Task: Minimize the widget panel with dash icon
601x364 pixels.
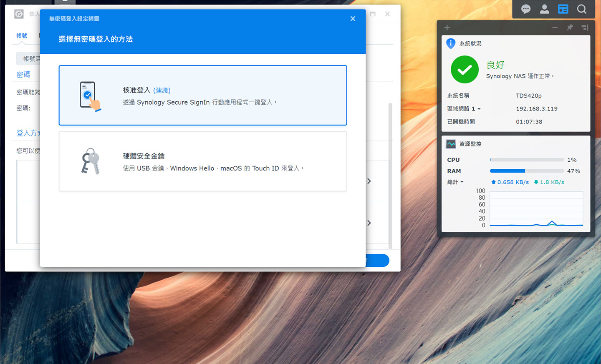Action: point(555,28)
